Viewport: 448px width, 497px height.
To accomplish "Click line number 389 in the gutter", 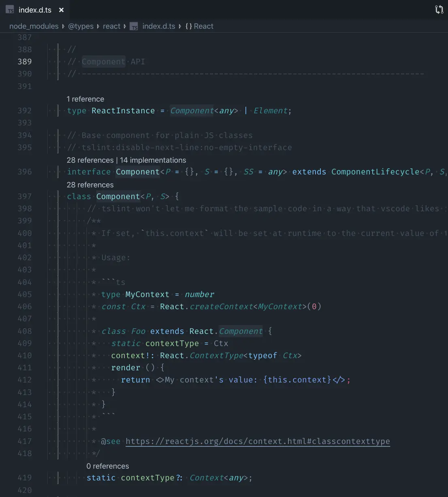I will [25, 62].
